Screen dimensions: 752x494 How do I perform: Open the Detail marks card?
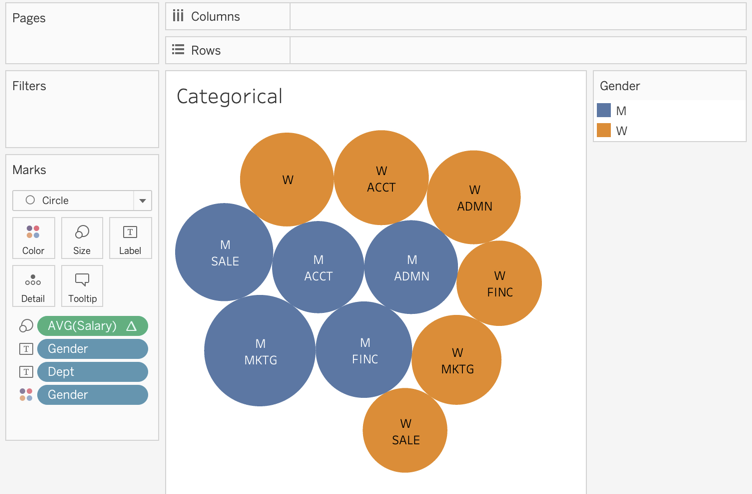pyautogui.click(x=33, y=286)
